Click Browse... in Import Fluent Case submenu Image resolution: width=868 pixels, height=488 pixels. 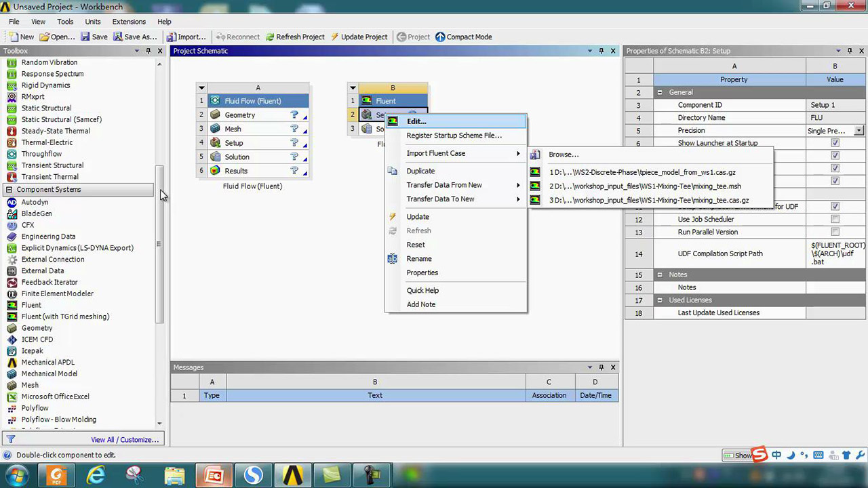pyautogui.click(x=650, y=155)
